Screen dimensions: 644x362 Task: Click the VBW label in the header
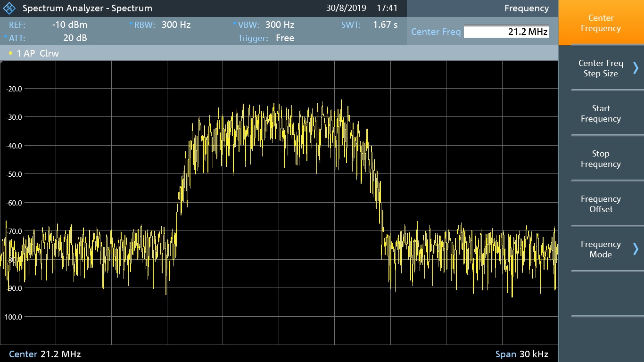click(249, 25)
